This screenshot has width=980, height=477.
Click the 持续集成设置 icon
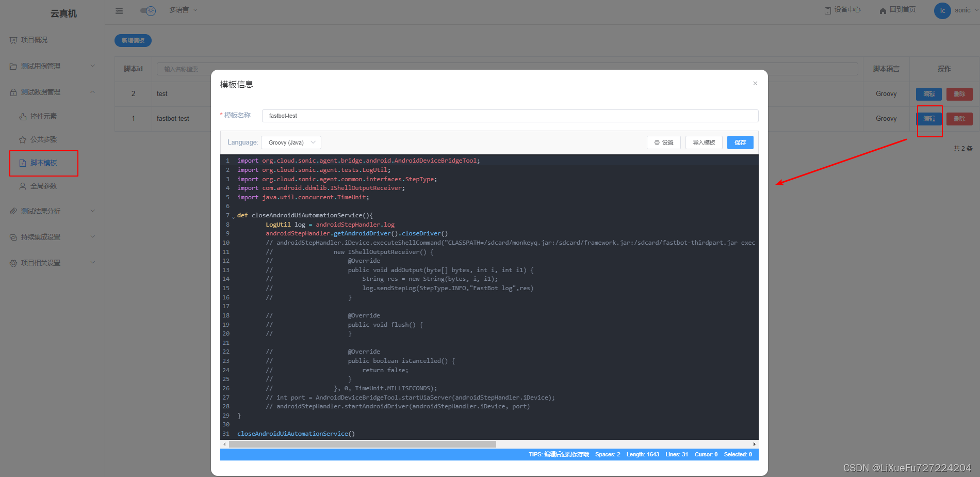(13, 237)
